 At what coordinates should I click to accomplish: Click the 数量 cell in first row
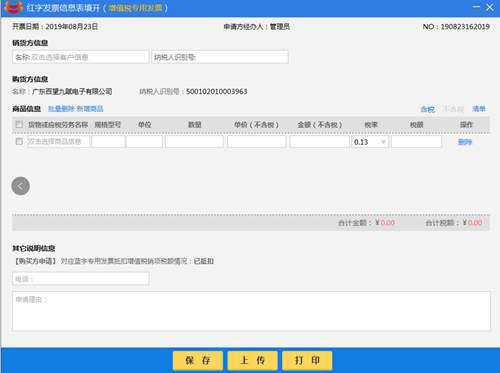pyautogui.click(x=194, y=142)
